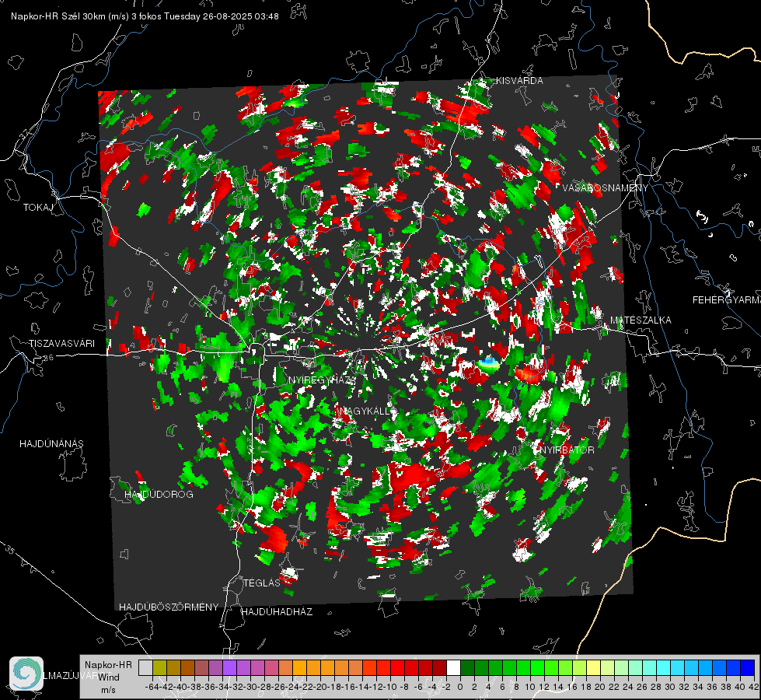
Task: Click the cyan-blue high wind spot east of Nyíregyháza
Action: tap(488, 362)
